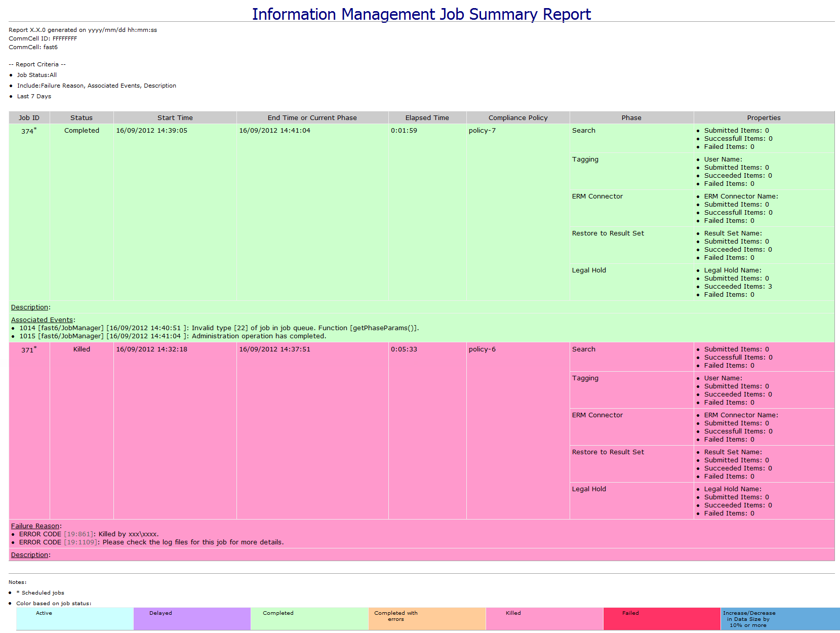Click the Active cyan color swatch
This screenshot has height=633, width=840.
pyautogui.click(x=75, y=619)
